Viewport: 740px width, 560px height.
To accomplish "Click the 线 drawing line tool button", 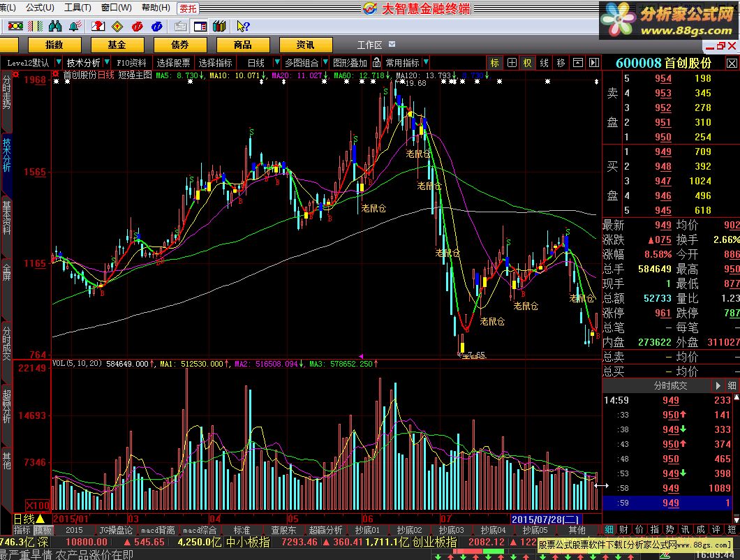I will [x=544, y=62].
